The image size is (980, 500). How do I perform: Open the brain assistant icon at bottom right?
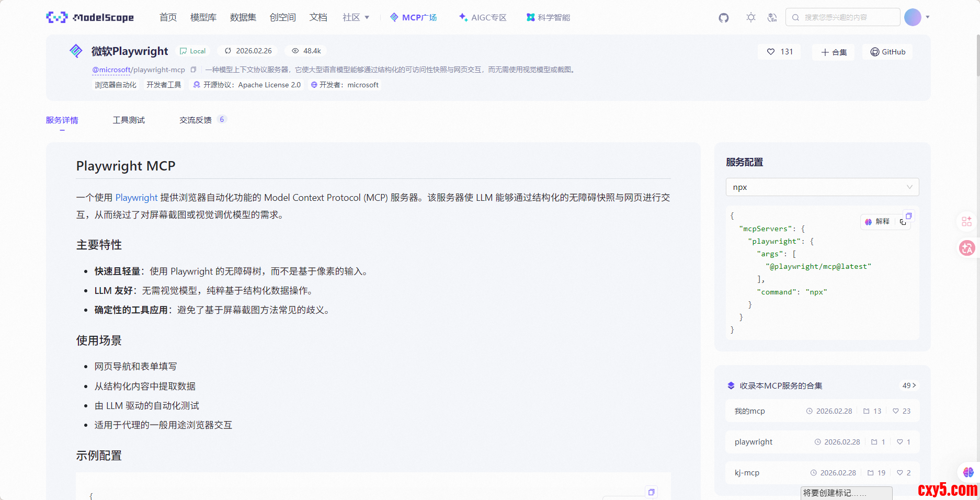coord(968,472)
